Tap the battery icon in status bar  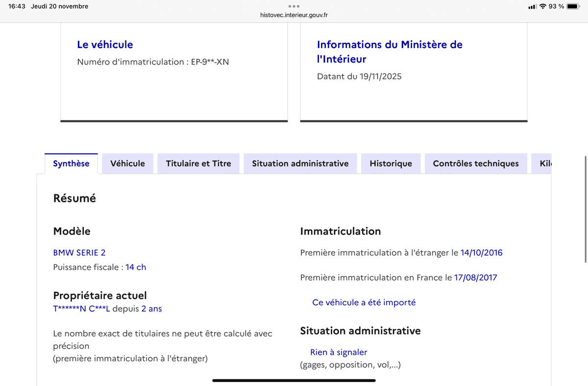(573, 6)
